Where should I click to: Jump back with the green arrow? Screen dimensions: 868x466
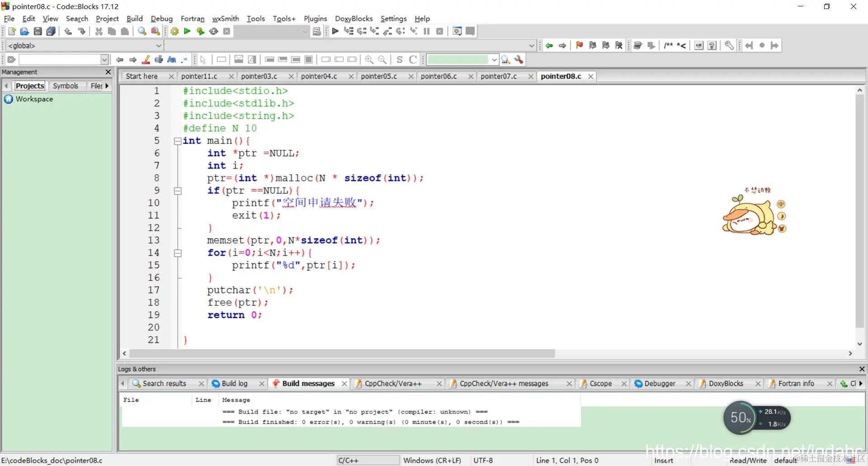(x=549, y=45)
